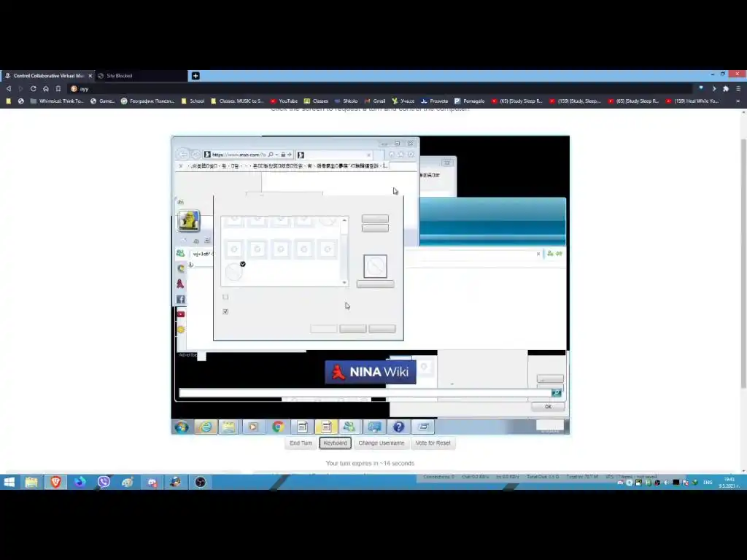Click the Change Username button
The image size is (747, 560).
381,443
